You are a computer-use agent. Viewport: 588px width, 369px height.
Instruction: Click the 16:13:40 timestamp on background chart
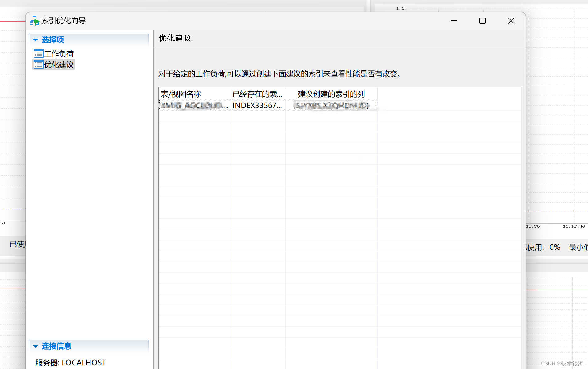[573, 226]
